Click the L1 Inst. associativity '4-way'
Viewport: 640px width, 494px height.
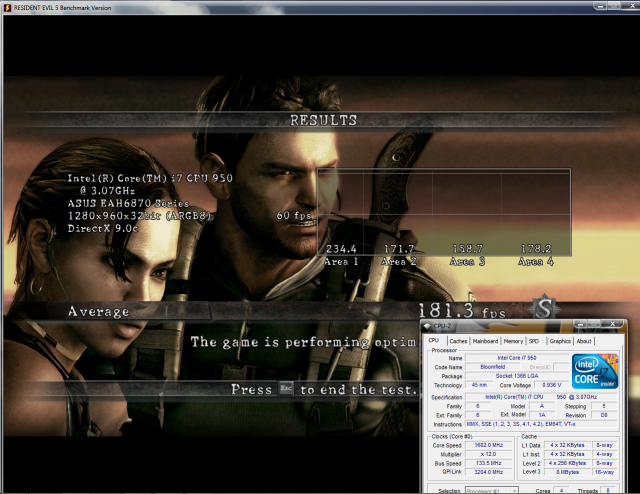tap(604, 454)
